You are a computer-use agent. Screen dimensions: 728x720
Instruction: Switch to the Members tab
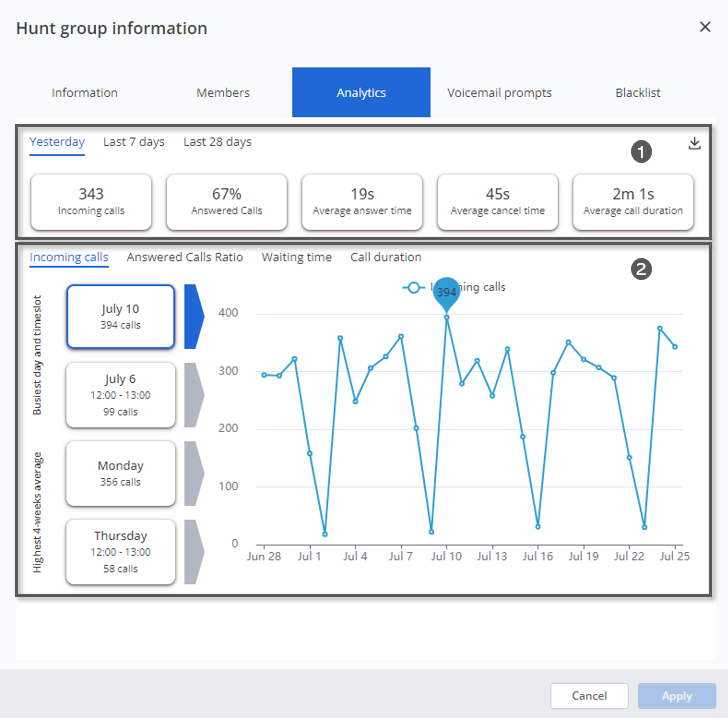coord(223,93)
